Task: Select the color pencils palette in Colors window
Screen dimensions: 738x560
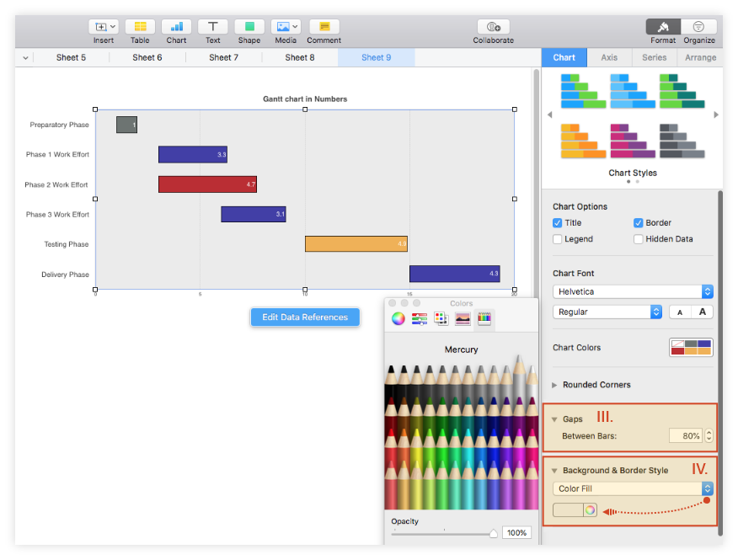Action: (x=484, y=318)
